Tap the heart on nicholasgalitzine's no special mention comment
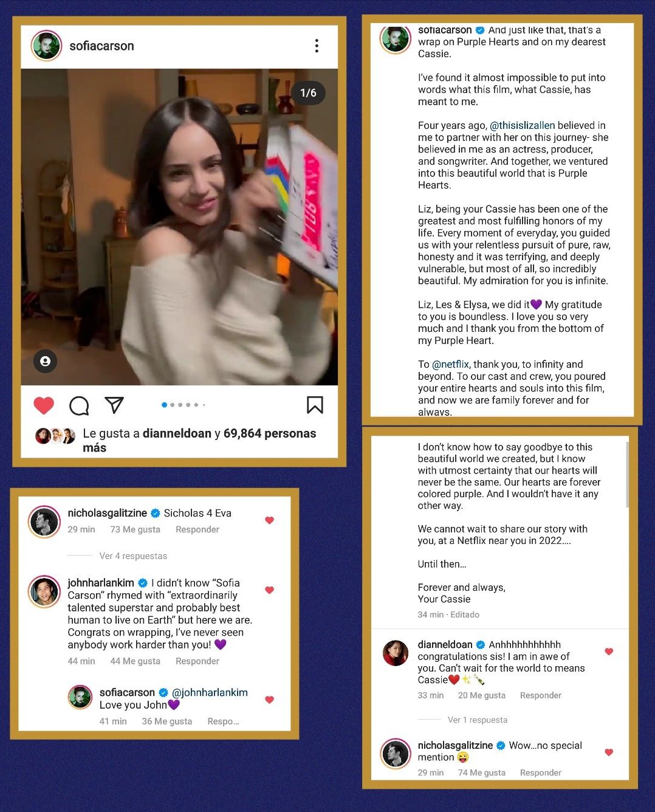The height and width of the screenshot is (812, 655). pos(609,752)
